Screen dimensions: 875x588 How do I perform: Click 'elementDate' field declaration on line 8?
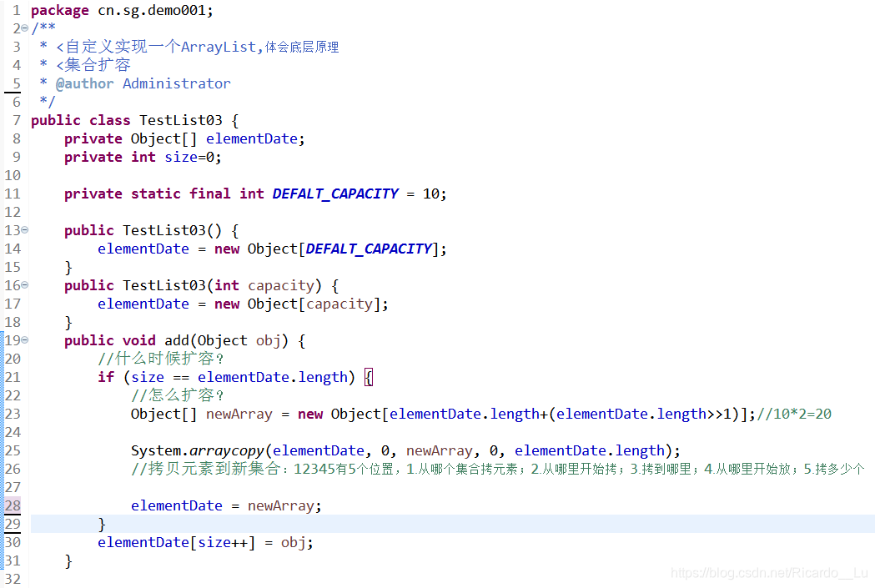(x=252, y=139)
